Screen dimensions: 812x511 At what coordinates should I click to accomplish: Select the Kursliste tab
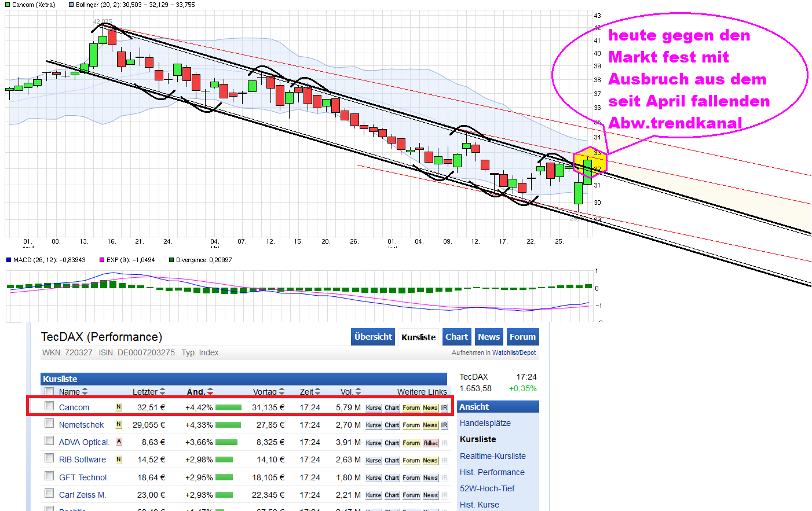point(419,337)
